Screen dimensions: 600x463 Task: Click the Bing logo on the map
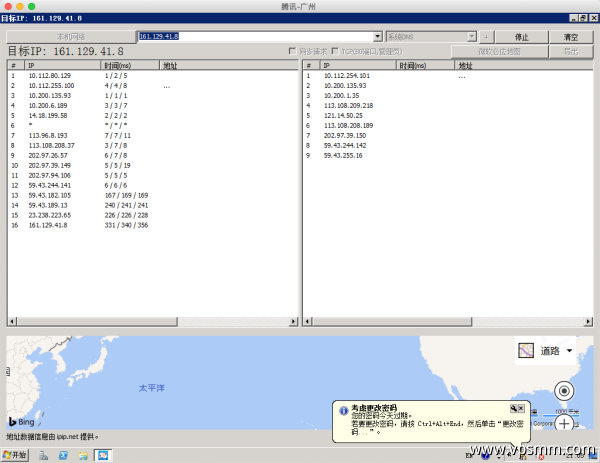point(22,422)
